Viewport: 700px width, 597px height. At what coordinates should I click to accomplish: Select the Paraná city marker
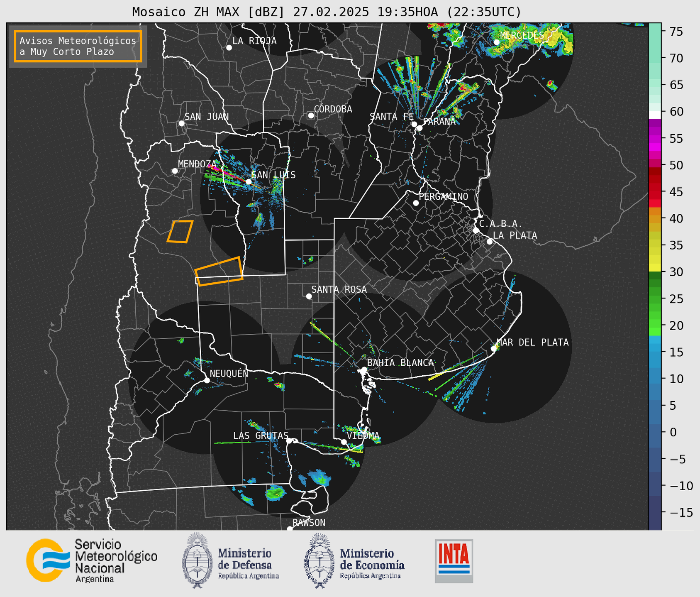(x=420, y=128)
